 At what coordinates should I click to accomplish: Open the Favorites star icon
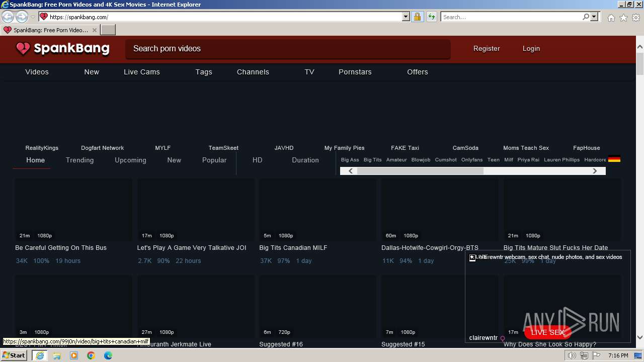point(623,18)
